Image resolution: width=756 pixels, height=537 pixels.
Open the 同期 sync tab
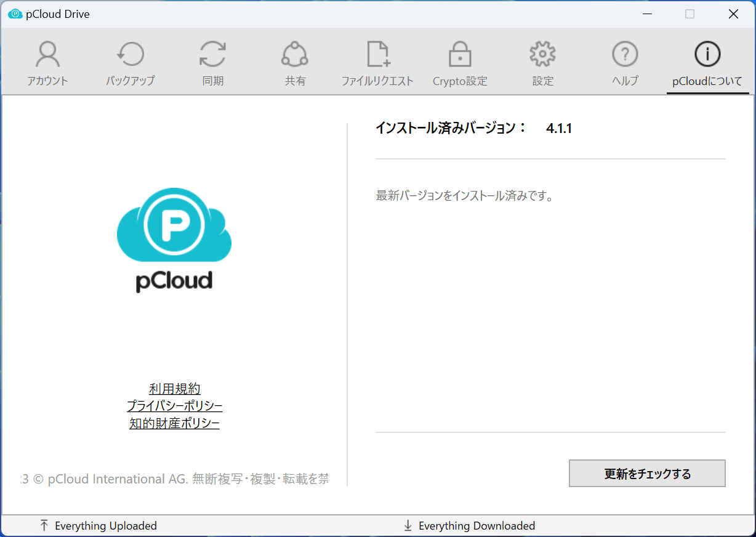[212, 63]
